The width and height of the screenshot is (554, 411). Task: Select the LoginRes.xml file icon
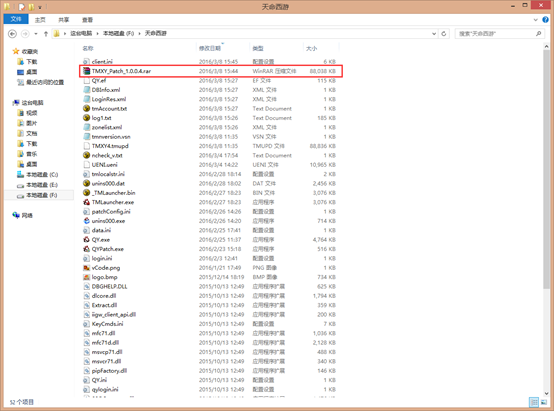(87, 99)
